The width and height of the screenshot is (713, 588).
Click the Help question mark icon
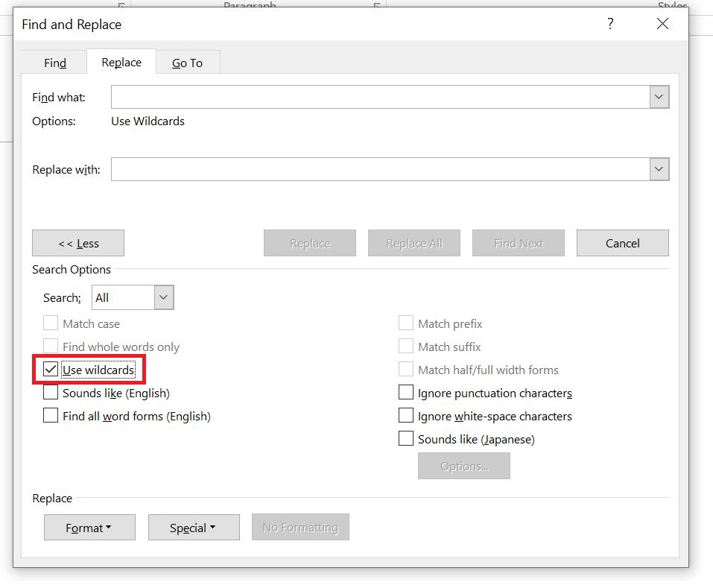[x=610, y=24]
